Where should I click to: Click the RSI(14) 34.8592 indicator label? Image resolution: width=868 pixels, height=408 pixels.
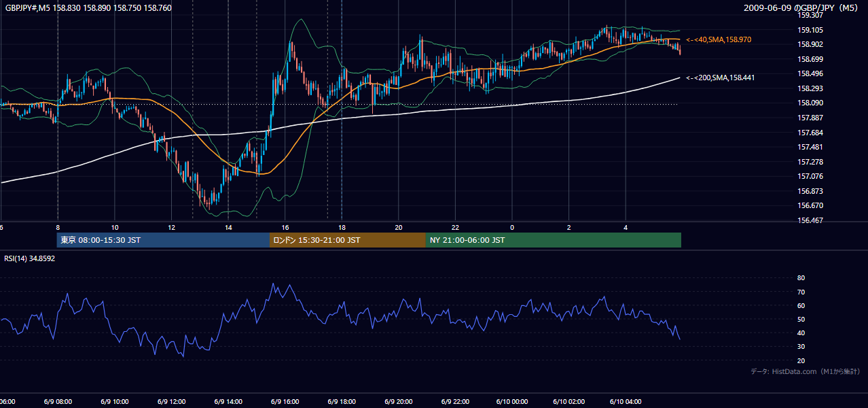(x=30, y=258)
